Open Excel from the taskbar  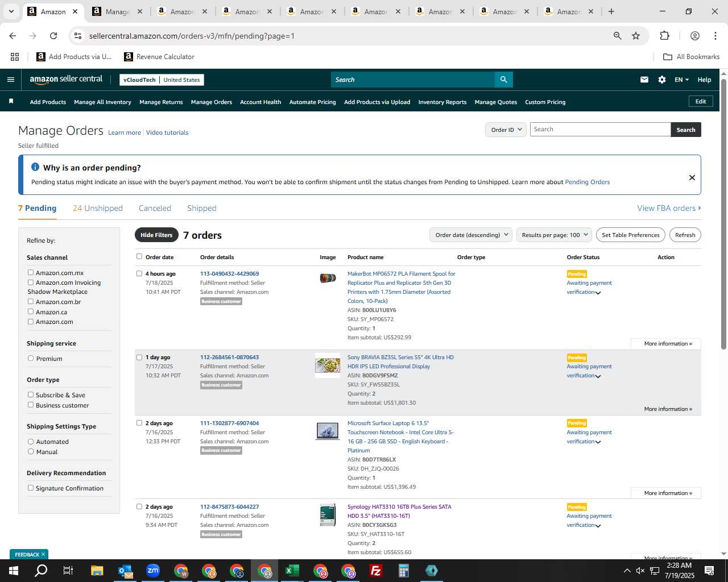click(x=292, y=571)
